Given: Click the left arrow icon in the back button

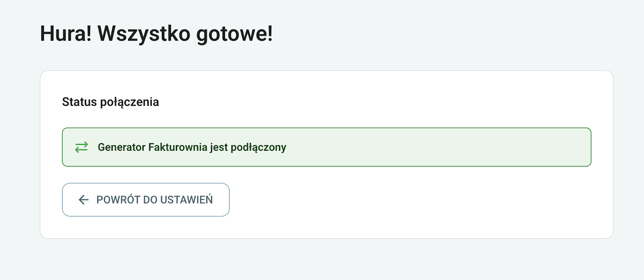Looking at the screenshot, I should pyautogui.click(x=83, y=200).
